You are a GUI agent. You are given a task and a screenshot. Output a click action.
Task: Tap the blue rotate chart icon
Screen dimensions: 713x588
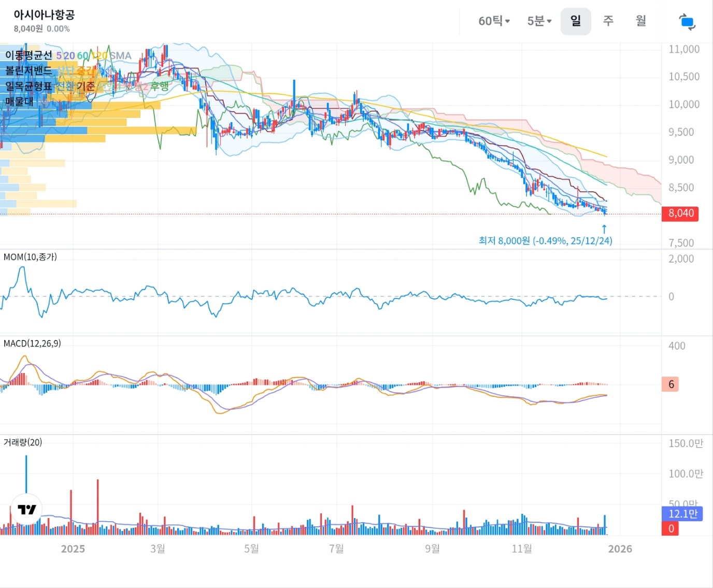click(687, 22)
